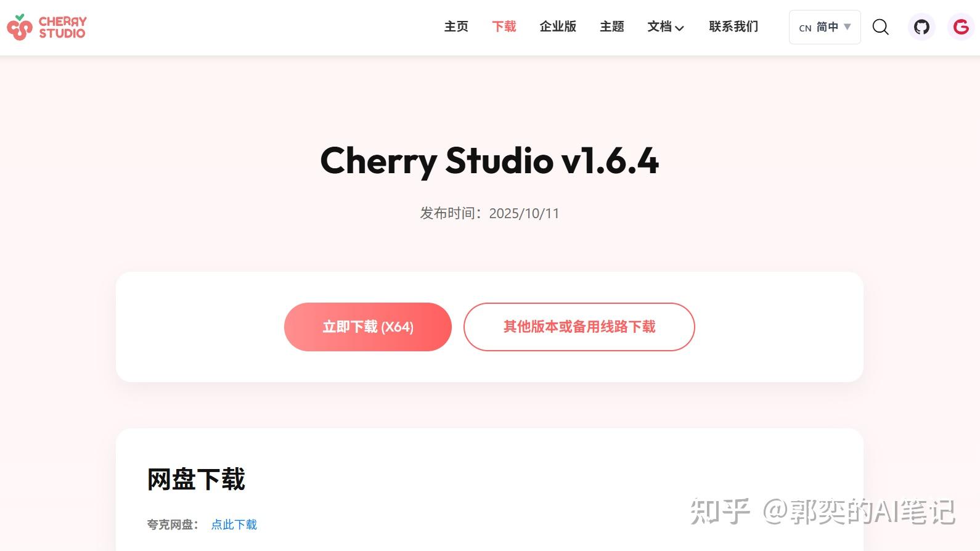Click the Cherry Studio logo
980x551 pixels.
46,27
